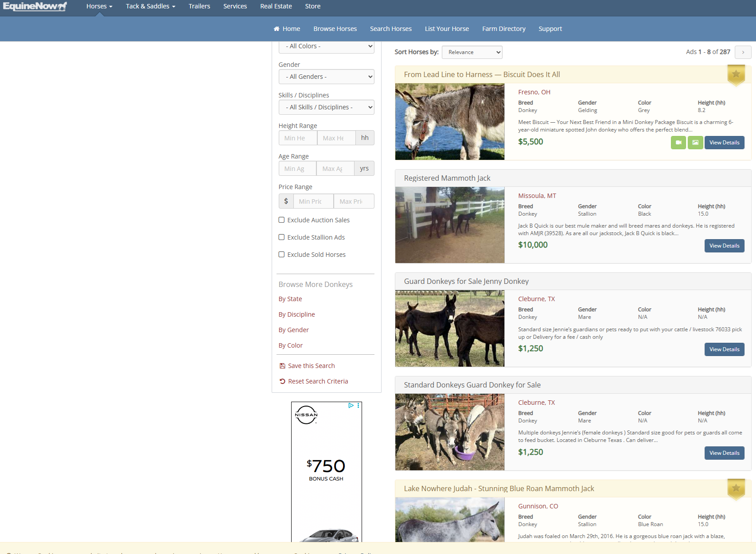Open the Sort Horses by Relevance dropdown
The image size is (756, 554).
[x=472, y=52]
